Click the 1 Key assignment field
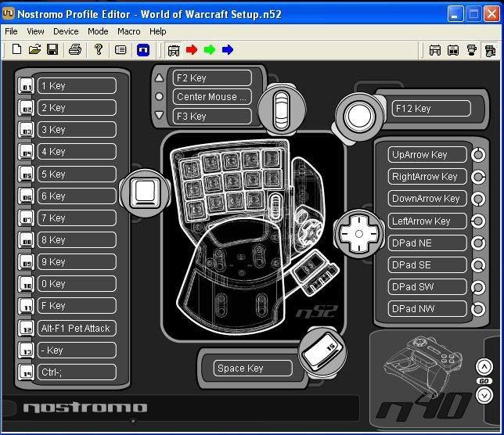 (77, 86)
